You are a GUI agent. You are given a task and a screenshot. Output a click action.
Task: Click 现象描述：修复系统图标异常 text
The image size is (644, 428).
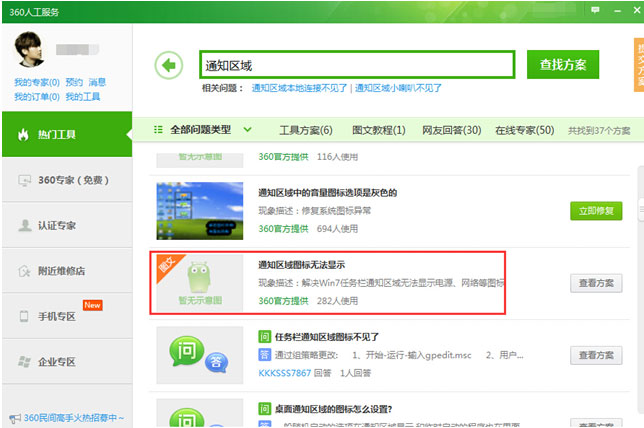point(314,211)
